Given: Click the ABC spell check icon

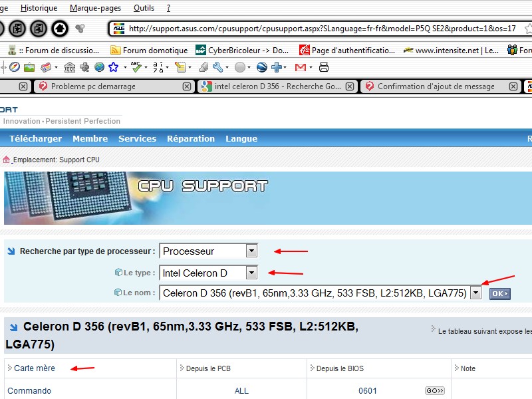Looking at the screenshot, I should click(136, 67).
